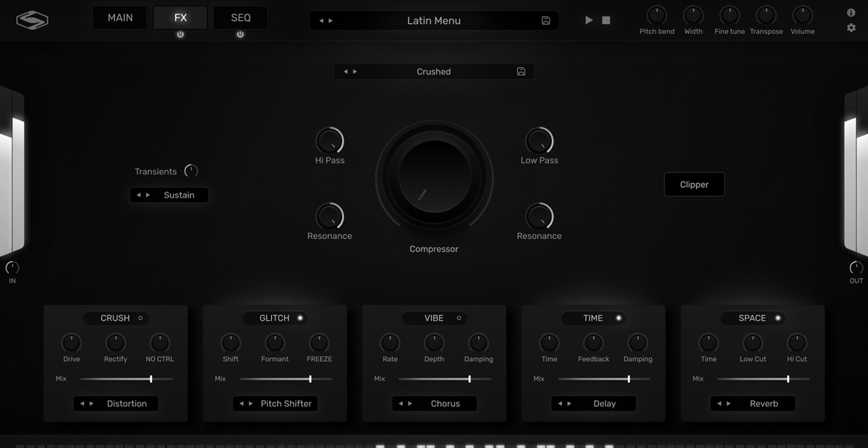Switch to the SEQ tab
Viewport: 868px width, 448px height.
click(x=240, y=17)
